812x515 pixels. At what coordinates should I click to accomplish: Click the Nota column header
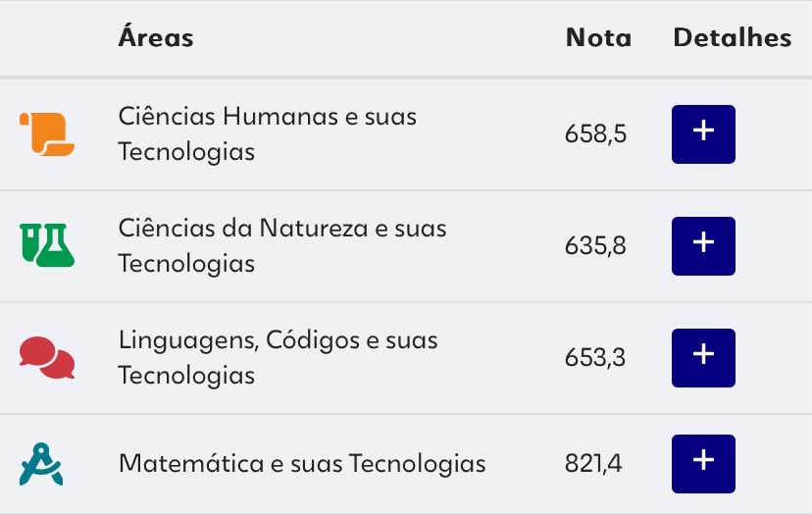pyautogui.click(x=598, y=38)
